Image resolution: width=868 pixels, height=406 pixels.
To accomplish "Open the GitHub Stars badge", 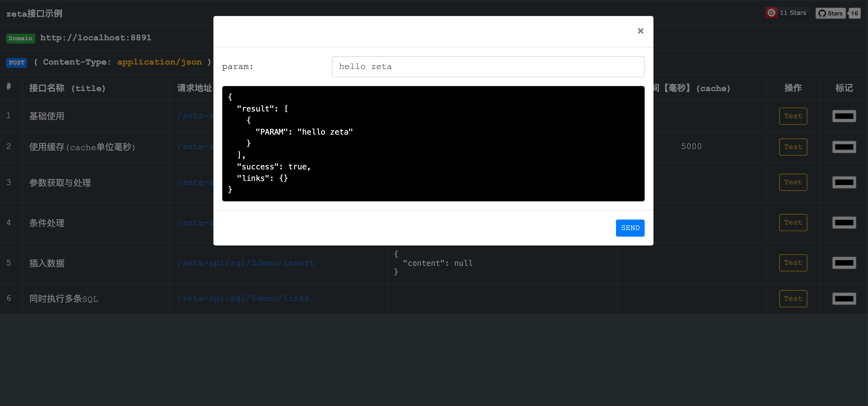I will (x=830, y=13).
